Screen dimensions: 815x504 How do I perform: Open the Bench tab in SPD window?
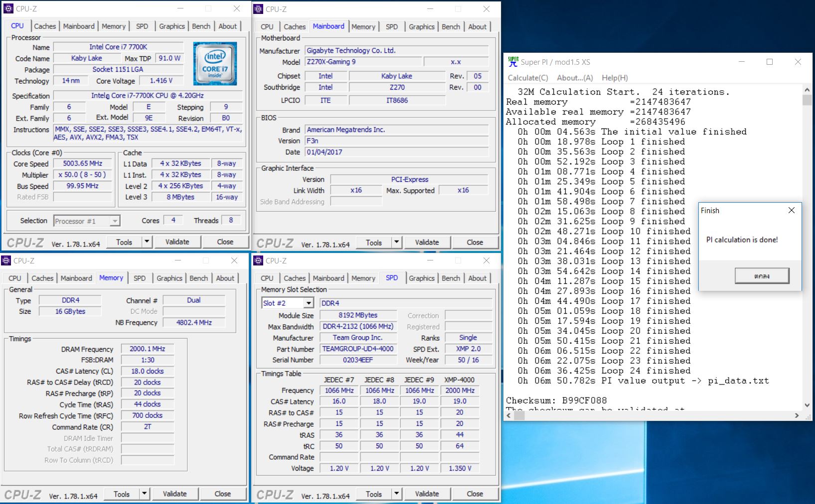pos(451,278)
